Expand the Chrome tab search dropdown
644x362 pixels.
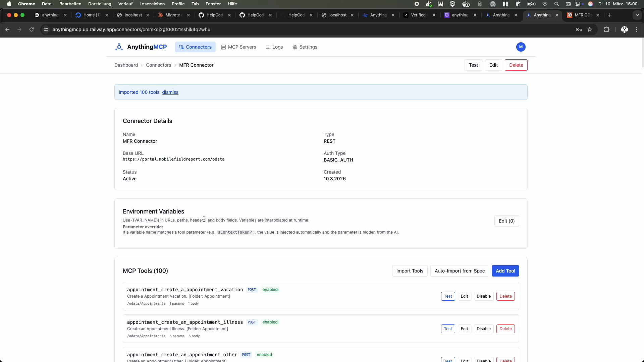(x=637, y=15)
